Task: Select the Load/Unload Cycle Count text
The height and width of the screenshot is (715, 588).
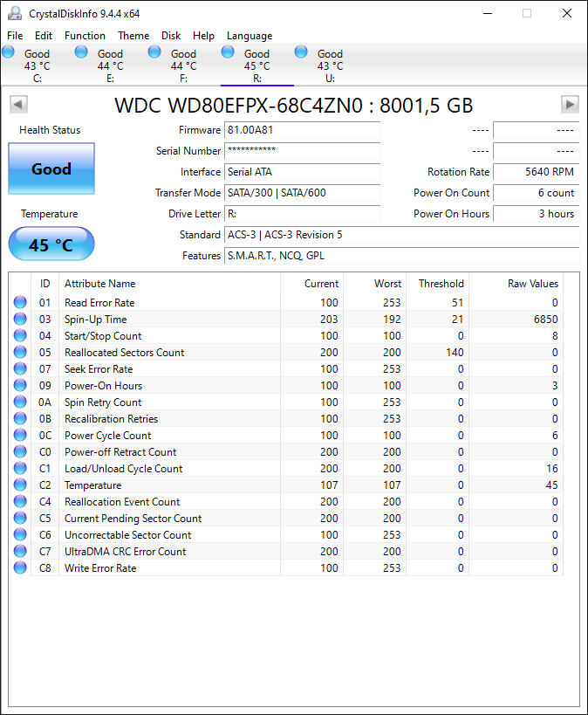Action: coord(124,469)
